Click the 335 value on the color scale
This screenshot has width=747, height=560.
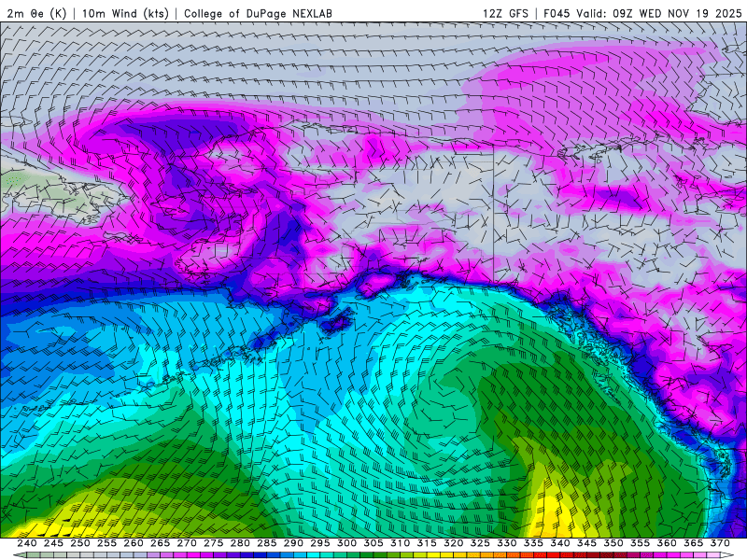pyautogui.click(x=533, y=543)
